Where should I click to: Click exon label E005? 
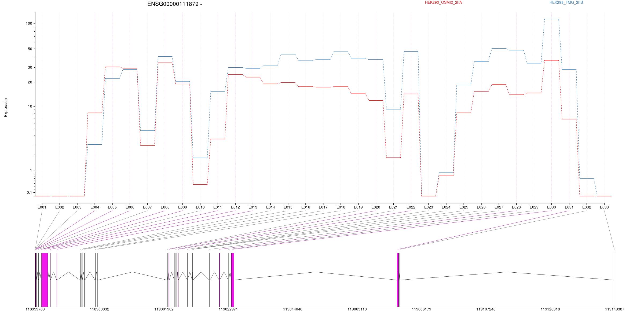pos(112,207)
